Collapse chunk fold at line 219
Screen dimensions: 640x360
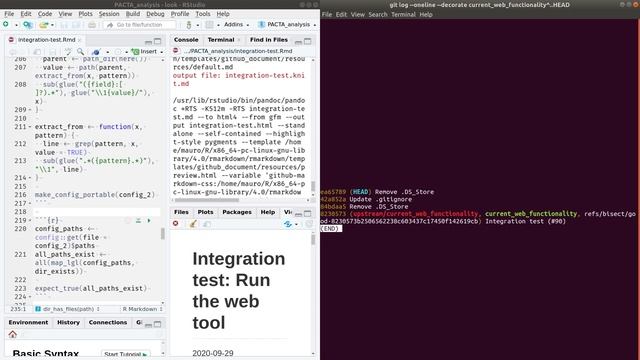(x=30, y=220)
